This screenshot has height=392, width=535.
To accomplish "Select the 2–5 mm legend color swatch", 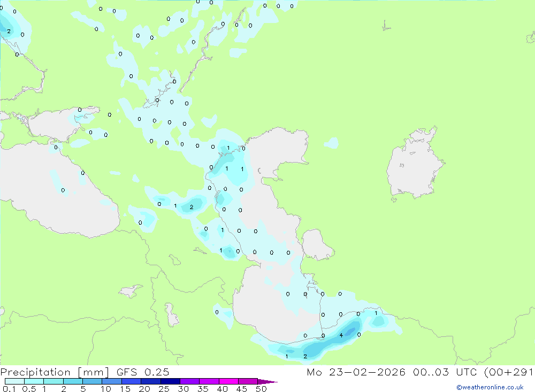I will [x=73, y=381].
